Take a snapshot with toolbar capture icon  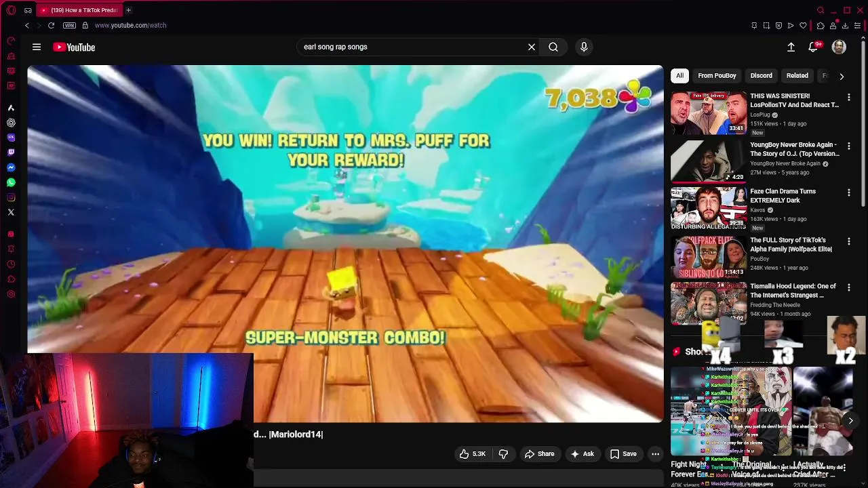coord(766,26)
